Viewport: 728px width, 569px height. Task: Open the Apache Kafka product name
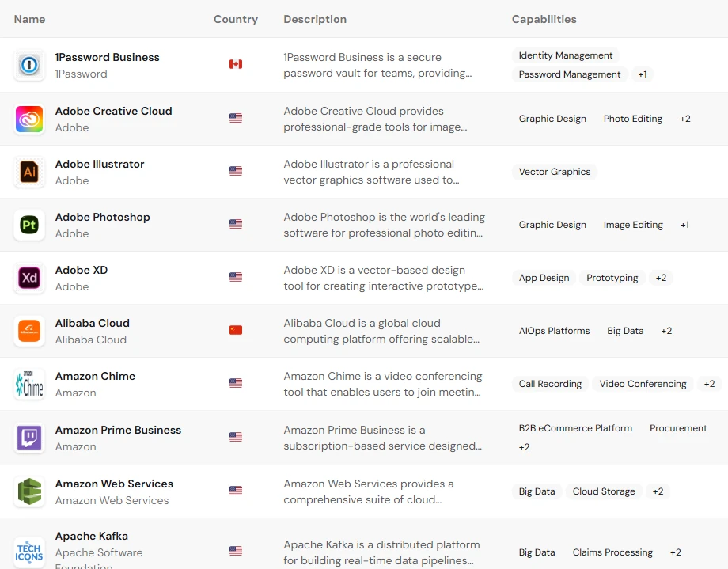92,536
